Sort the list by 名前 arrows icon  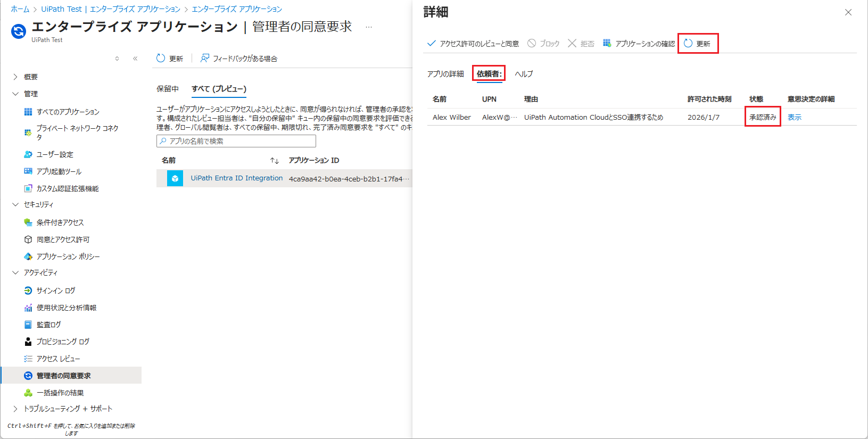pyautogui.click(x=275, y=161)
